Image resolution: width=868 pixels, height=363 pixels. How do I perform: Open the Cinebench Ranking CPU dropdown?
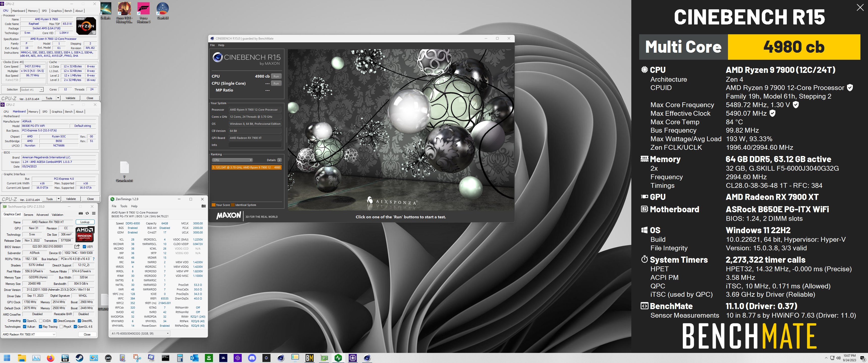tap(232, 160)
